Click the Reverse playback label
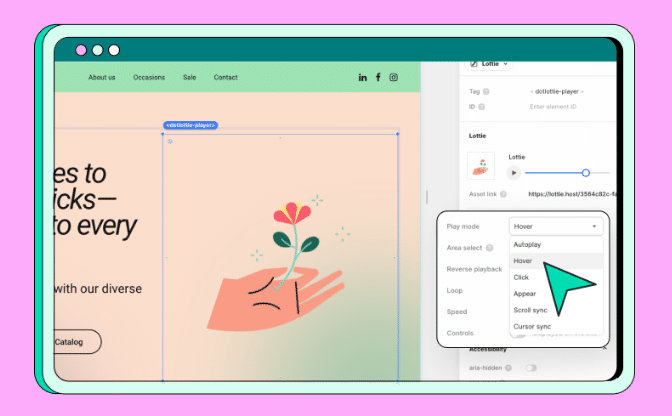Image resolution: width=672 pixels, height=416 pixels. (x=474, y=269)
